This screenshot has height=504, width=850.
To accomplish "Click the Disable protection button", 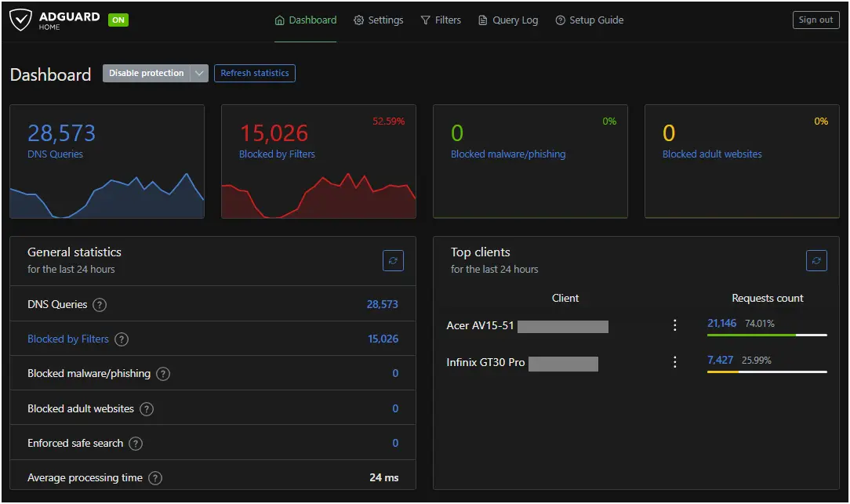I will point(147,73).
